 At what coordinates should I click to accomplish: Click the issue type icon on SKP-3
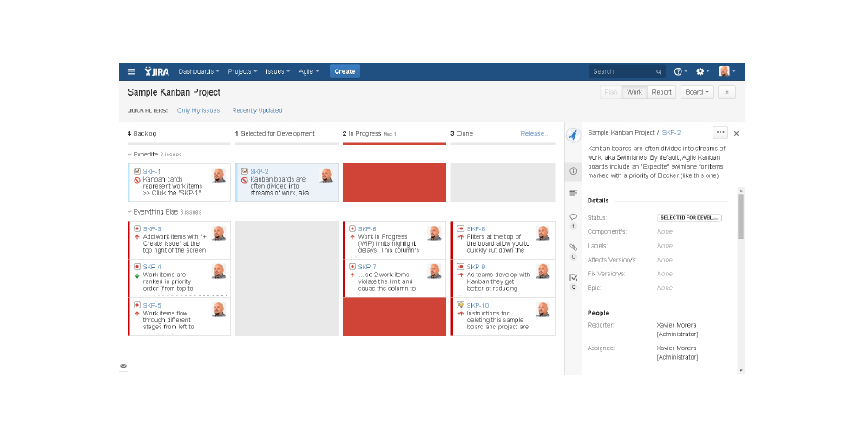click(137, 228)
